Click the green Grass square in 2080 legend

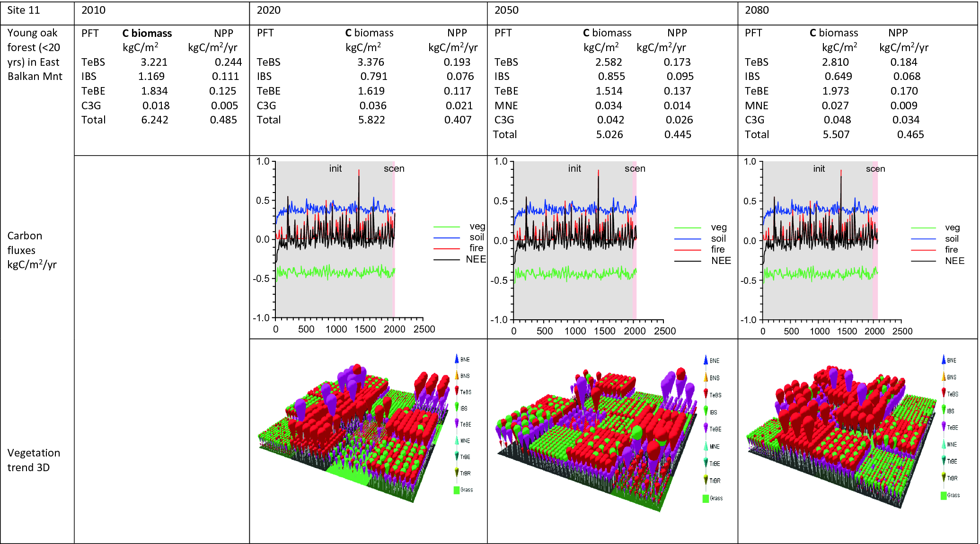tap(944, 495)
